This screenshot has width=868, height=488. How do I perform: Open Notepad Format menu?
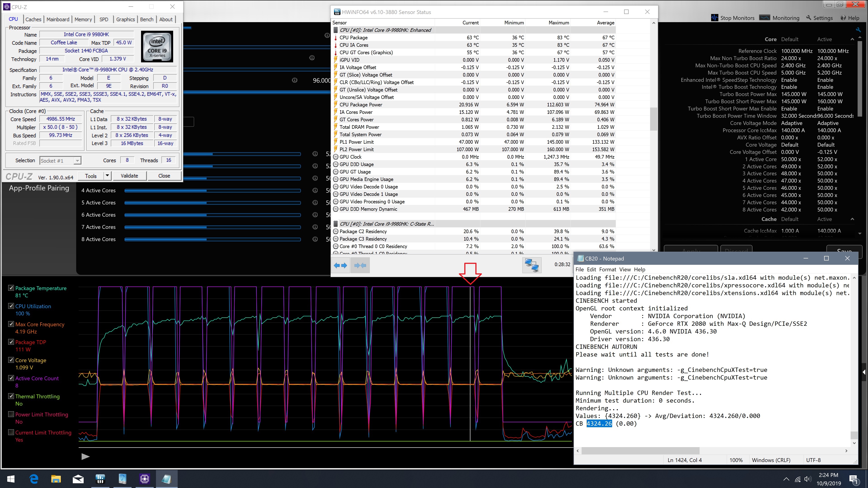click(608, 270)
